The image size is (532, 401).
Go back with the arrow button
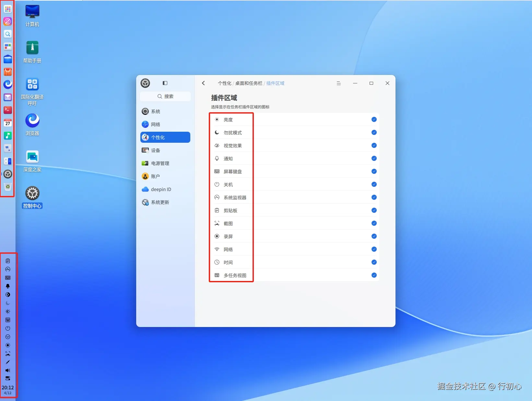[x=203, y=83]
